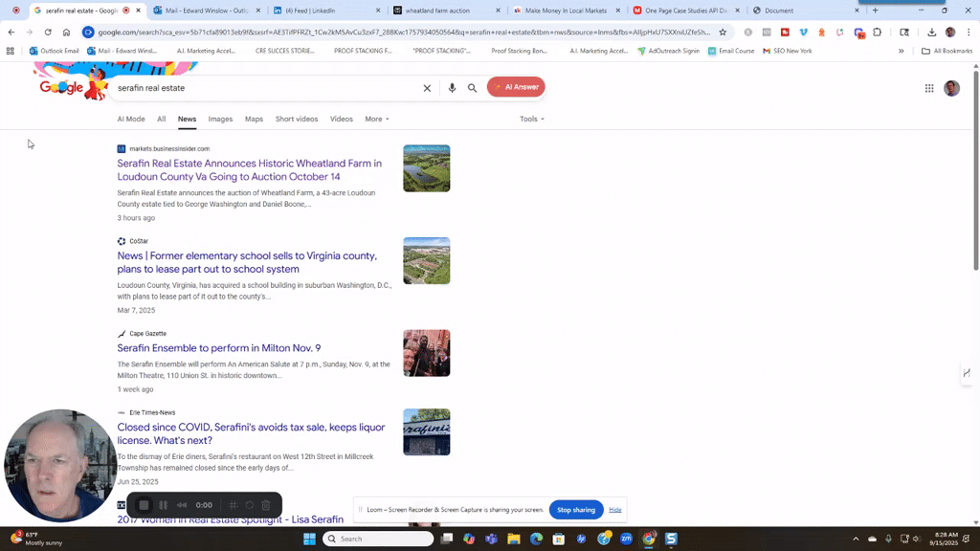The image size is (980, 551).
Task: Click the serafin real estate search field
Action: pyautogui.click(x=268, y=88)
